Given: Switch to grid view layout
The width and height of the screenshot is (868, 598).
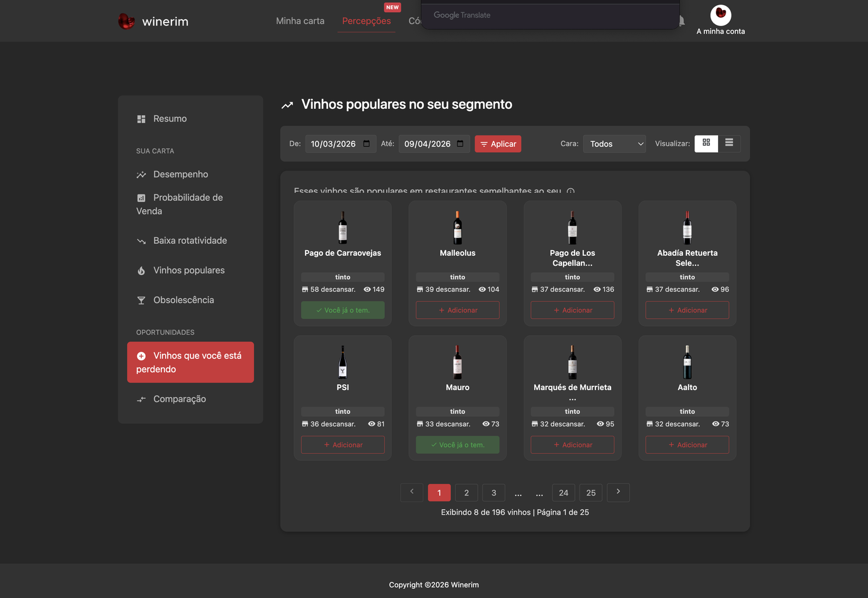Looking at the screenshot, I should (706, 143).
